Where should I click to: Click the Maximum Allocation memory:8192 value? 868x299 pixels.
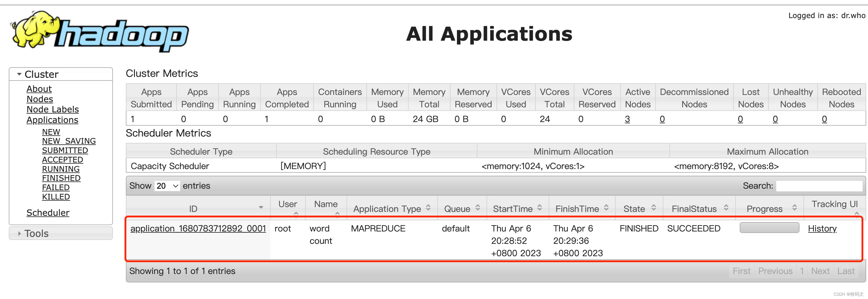(726, 166)
